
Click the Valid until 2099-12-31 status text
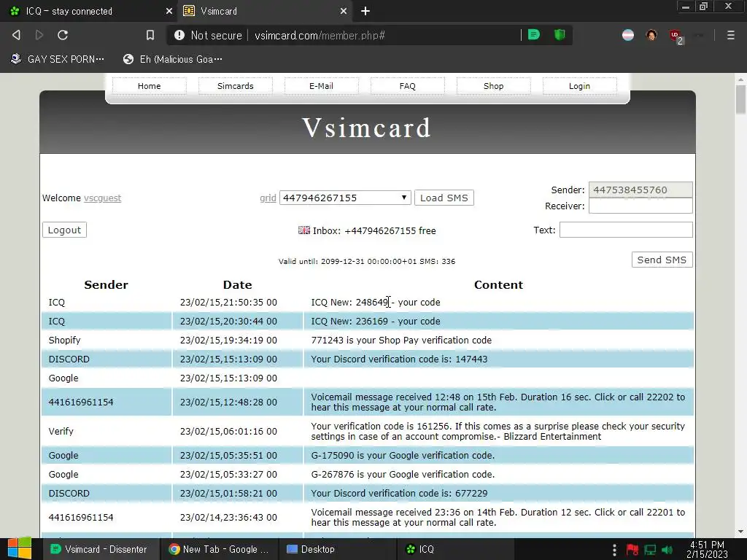pyautogui.click(x=367, y=261)
